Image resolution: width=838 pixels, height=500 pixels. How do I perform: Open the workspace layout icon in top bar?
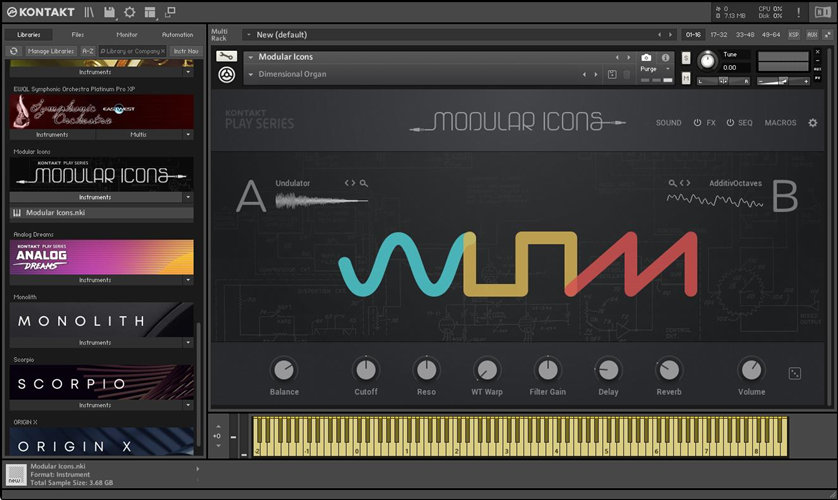pos(150,12)
